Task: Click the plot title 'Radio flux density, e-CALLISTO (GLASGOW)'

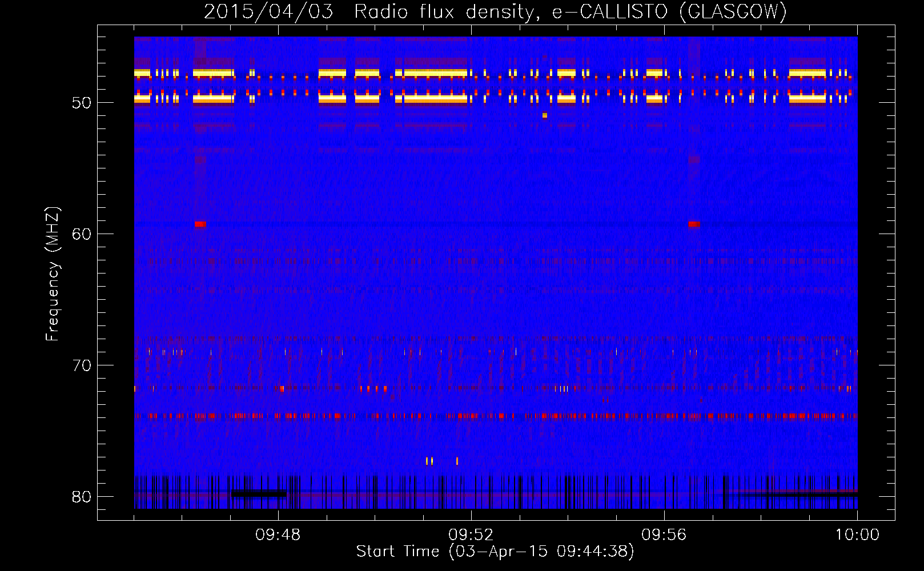Action: pos(571,11)
